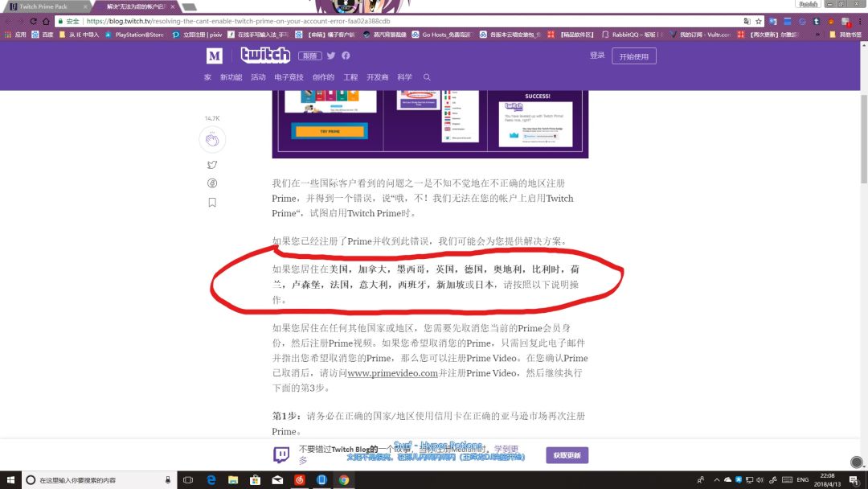Open the www.primevideo.com link
Viewport: 868px width, 489px height.
(392, 373)
